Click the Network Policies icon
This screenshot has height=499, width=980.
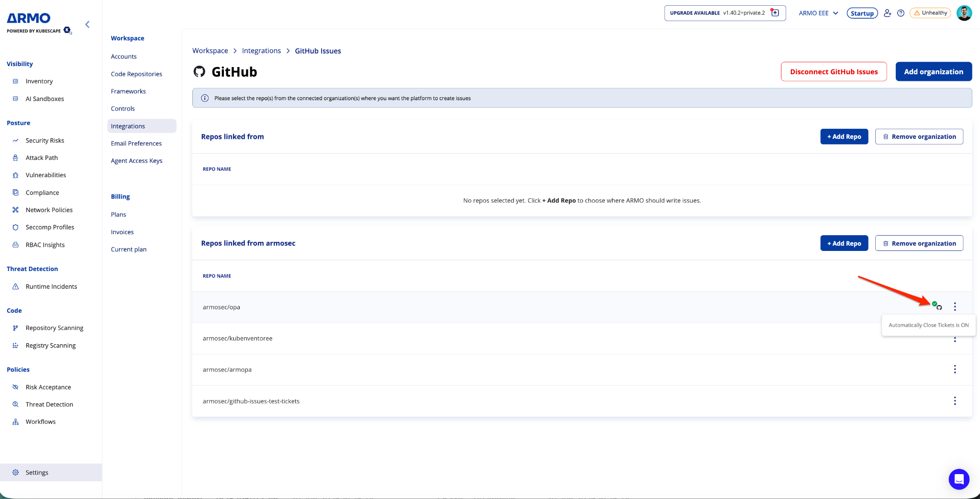15,210
